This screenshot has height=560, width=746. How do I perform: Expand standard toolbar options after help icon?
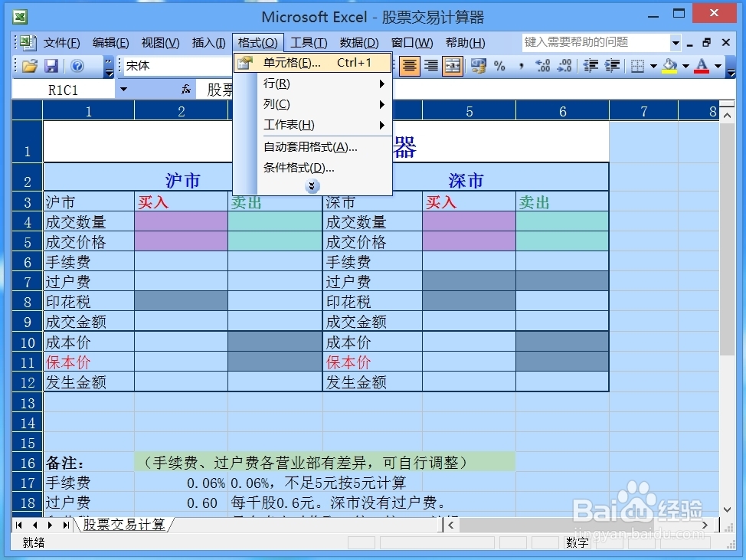tap(109, 67)
